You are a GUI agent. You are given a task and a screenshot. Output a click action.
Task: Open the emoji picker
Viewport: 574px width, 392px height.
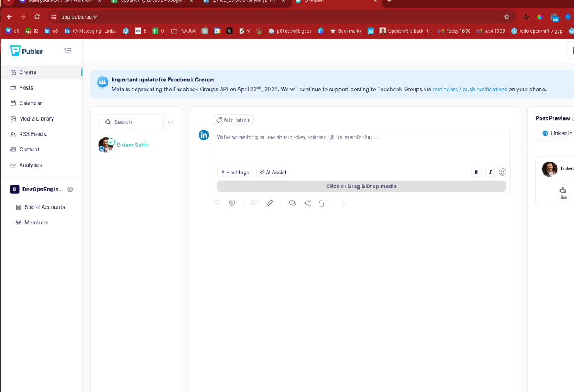(x=502, y=172)
